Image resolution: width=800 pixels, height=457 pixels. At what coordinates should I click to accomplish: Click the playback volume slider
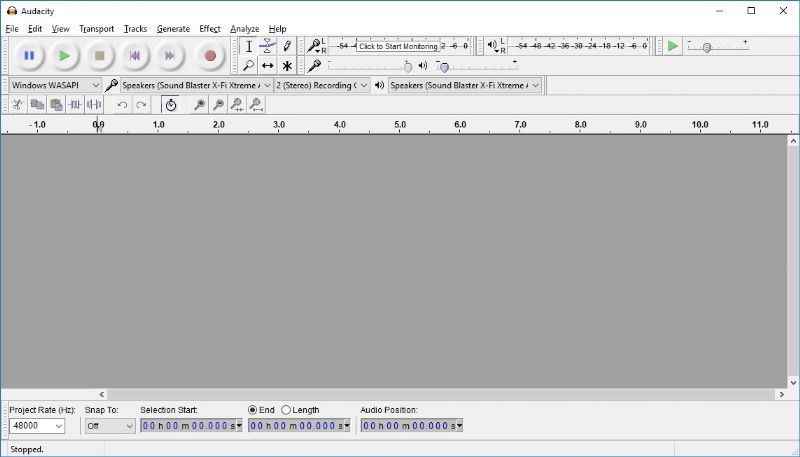click(477, 65)
